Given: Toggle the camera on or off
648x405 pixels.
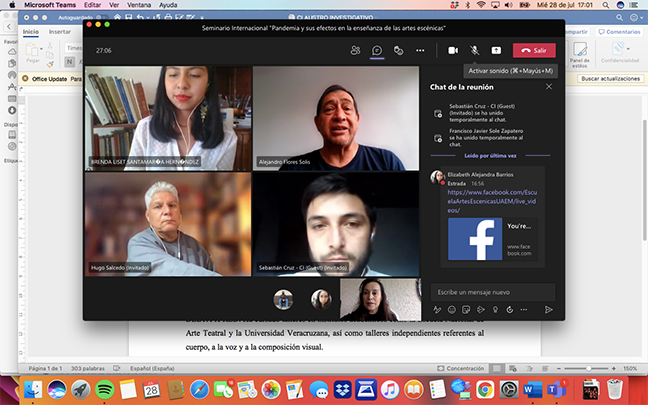Looking at the screenshot, I should point(453,50).
